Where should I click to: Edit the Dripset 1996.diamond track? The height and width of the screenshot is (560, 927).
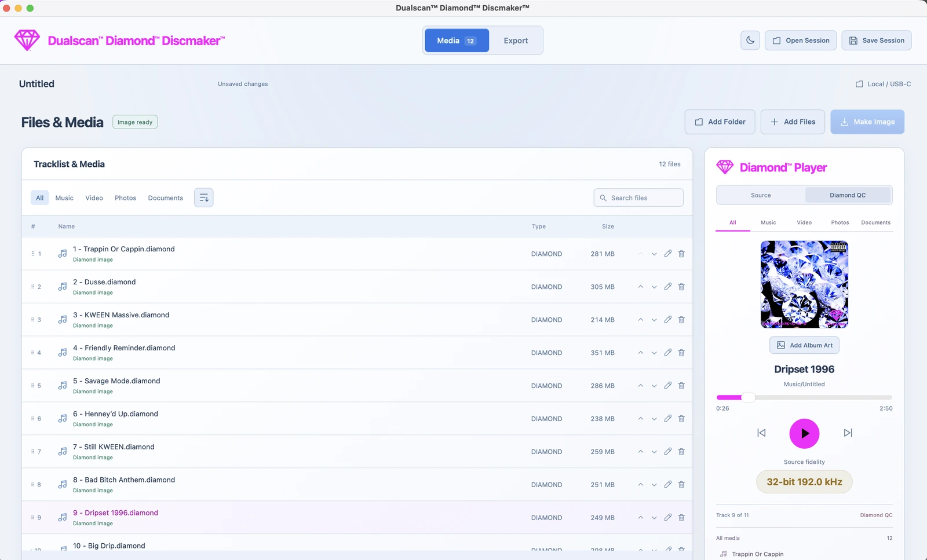click(x=668, y=518)
